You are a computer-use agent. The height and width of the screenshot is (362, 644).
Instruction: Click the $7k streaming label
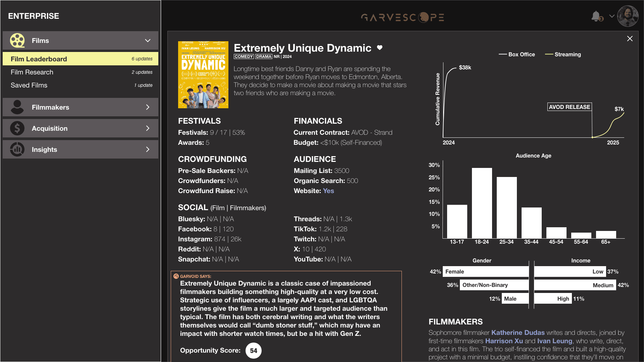point(619,109)
